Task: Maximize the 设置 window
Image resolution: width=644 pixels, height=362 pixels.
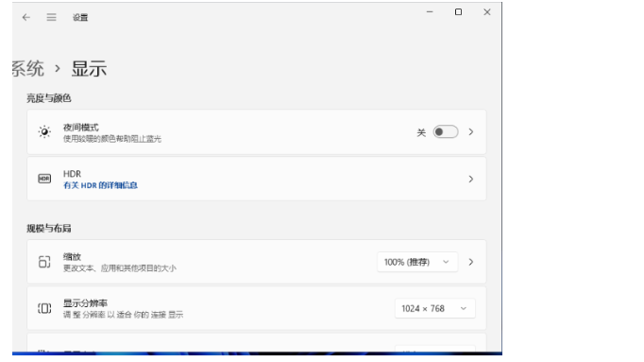Action: pos(458,12)
